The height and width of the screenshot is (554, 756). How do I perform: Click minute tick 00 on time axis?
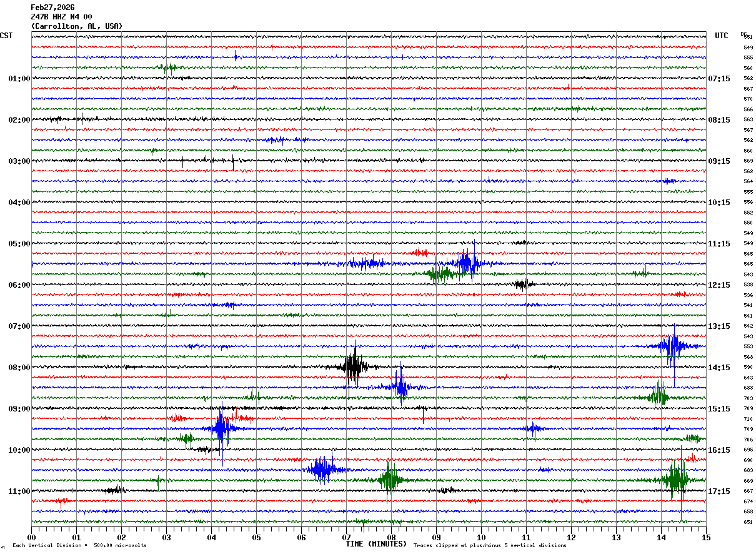(x=31, y=537)
